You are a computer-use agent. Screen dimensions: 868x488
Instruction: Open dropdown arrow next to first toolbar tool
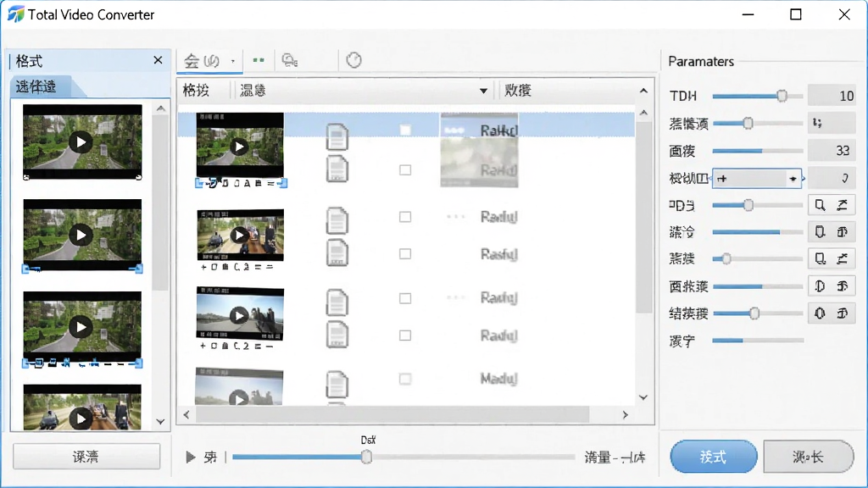click(x=233, y=61)
